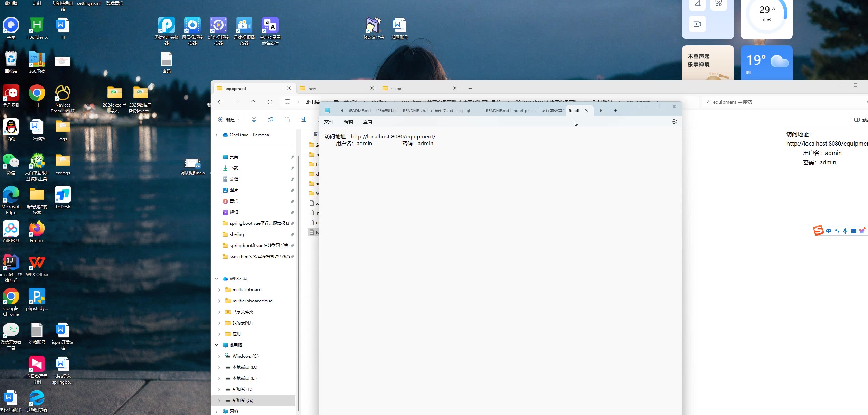Open the 微信 WeChat desktop icon
This screenshot has height=415, width=868.
click(11, 164)
